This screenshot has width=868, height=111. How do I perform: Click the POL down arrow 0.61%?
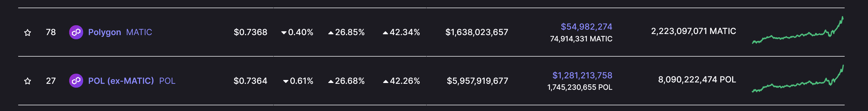pyautogui.click(x=298, y=81)
